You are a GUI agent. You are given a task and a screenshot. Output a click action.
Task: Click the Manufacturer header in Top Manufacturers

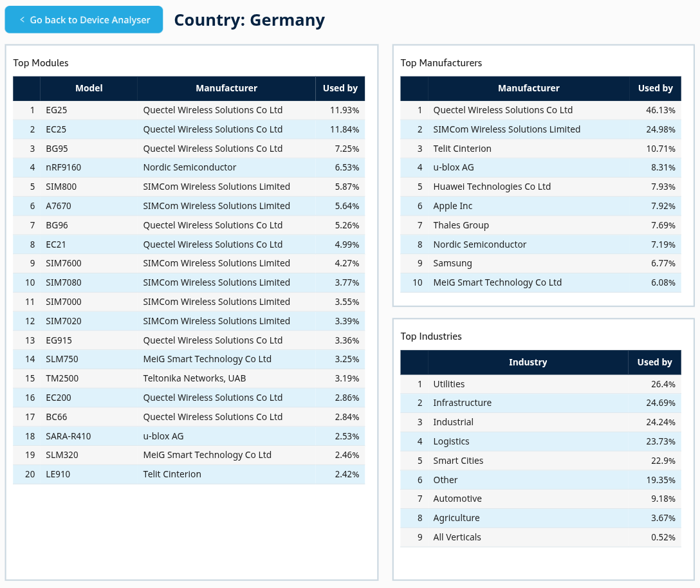[x=529, y=88]
